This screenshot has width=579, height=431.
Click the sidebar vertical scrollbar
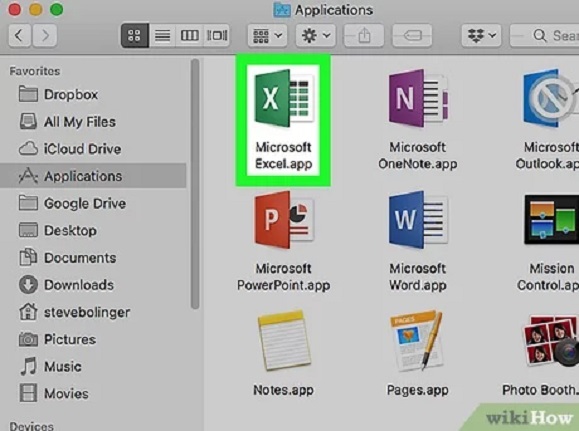point(195,184)
